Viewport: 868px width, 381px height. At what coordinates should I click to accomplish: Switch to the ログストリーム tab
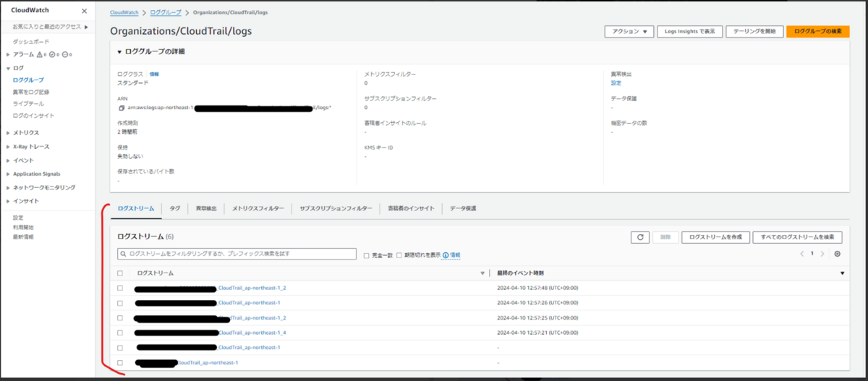click(x=136, y=208)
